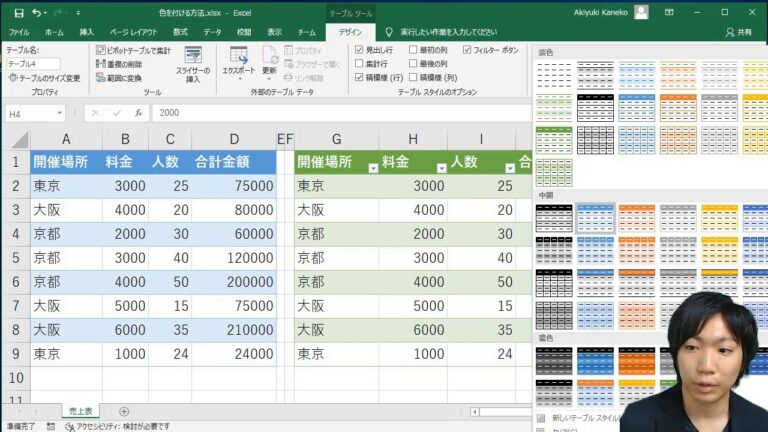Image resolution: width=768 pixels, height=432 pixels.
Task: Click the Insert Function fx icon
Action: coord(139,113)
